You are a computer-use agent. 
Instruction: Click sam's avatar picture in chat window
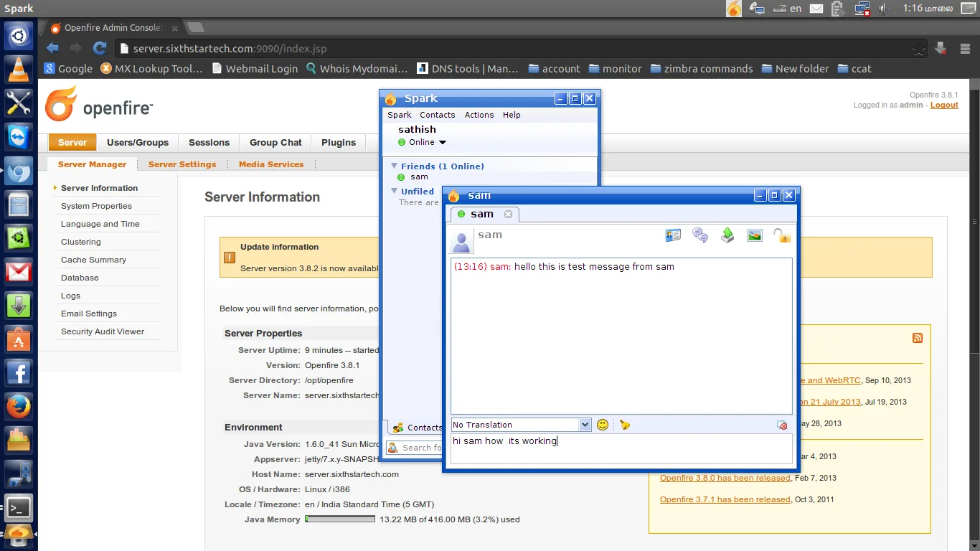pyautogui.click(x=461, y=240)
